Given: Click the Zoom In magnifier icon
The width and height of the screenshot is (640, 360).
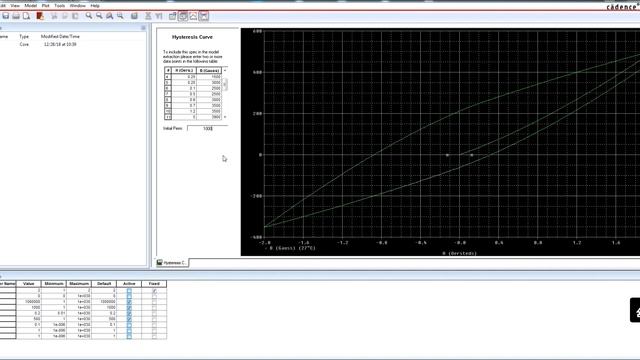Looking at the screenshot, I should tap(89, 16).
